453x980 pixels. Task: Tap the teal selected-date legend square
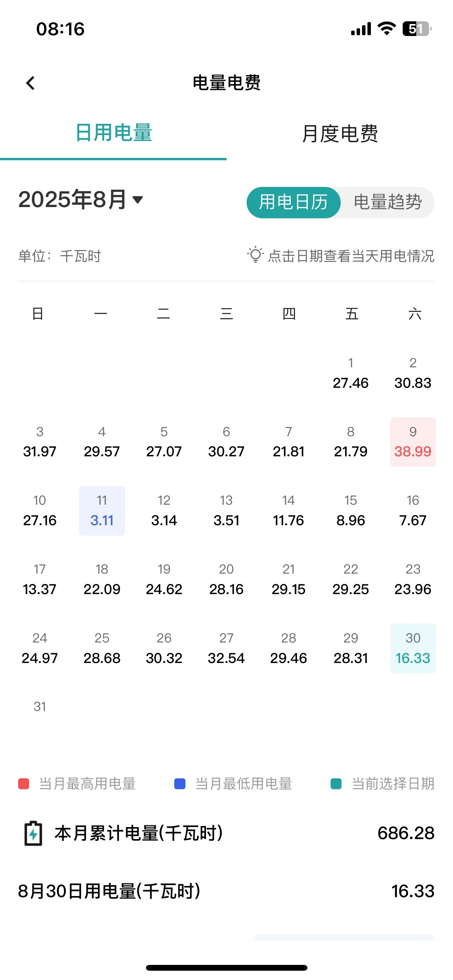tap(336, 784)
